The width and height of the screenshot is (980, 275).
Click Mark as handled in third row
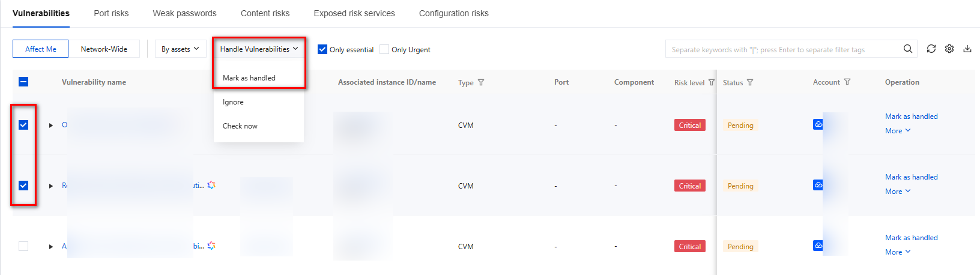pyautogui.click(x=911, y=238)
